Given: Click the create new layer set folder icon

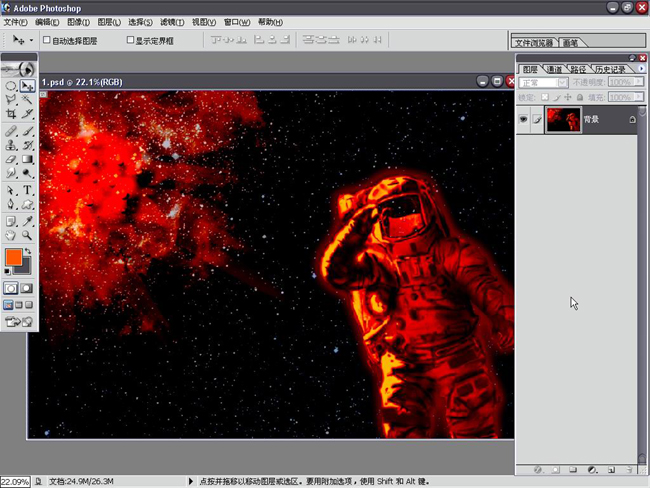Looking at the screenshot, I should pos(573,470).
